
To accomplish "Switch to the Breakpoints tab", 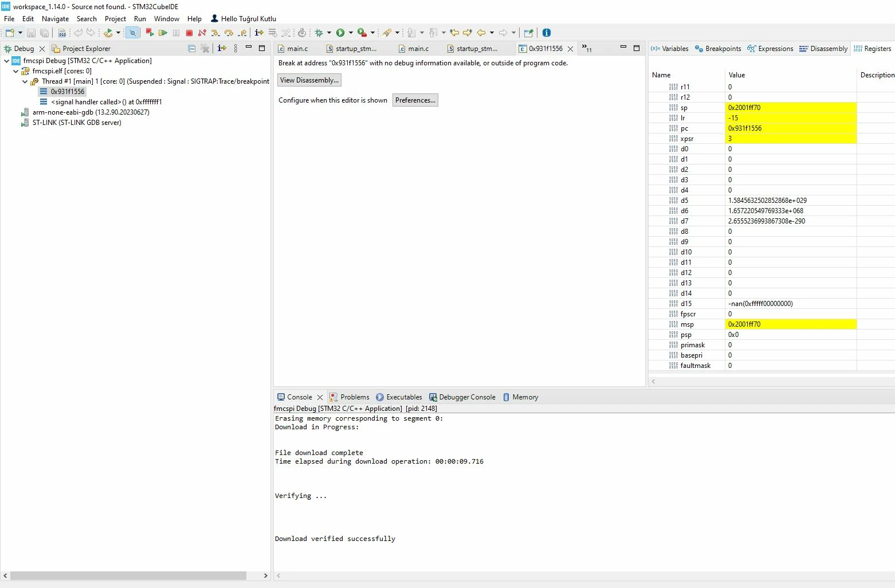I will point(718,49).
